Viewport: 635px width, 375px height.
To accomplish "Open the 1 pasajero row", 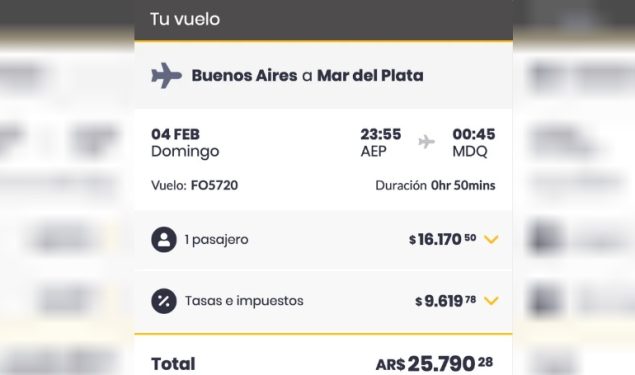I will (324, 240).
